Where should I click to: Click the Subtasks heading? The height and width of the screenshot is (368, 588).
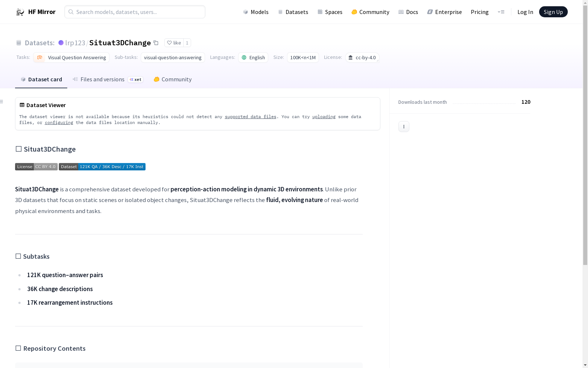pyautogui.click(x=32, y=256)
